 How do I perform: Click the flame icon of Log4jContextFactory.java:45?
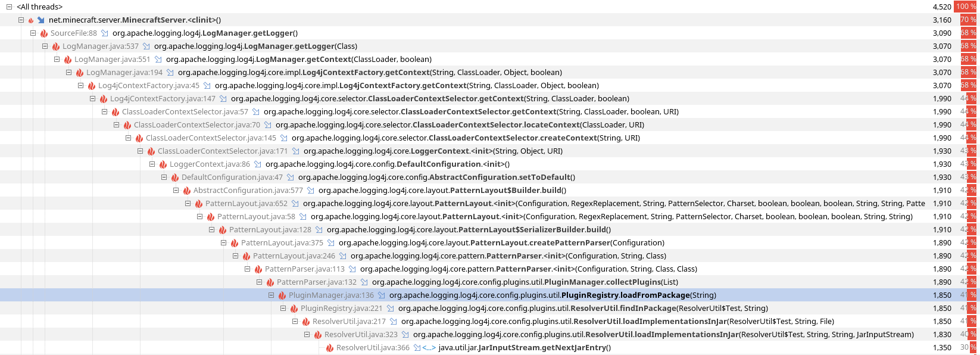click(x=92, y=86)
